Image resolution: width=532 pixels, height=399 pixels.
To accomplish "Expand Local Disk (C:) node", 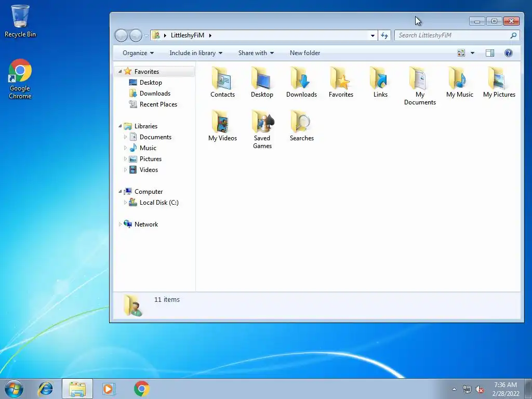I will [x=125, y=203].
